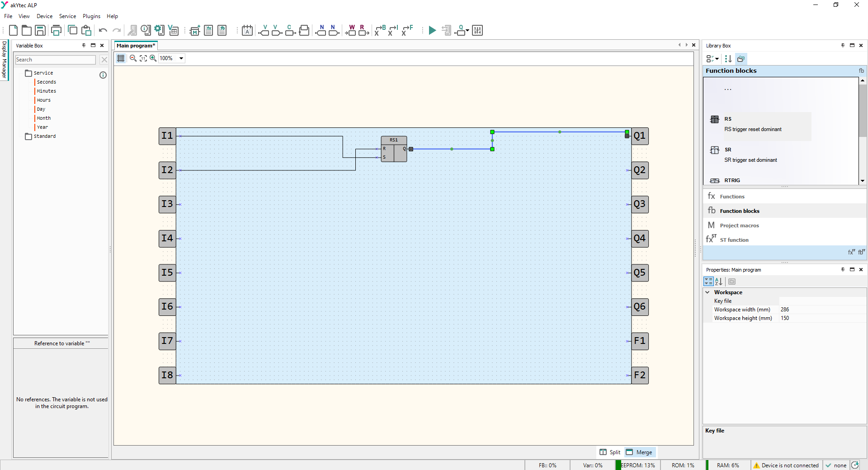Collapse the Workspace property group
Screen dimensions: 868x470
click(708, 292)
